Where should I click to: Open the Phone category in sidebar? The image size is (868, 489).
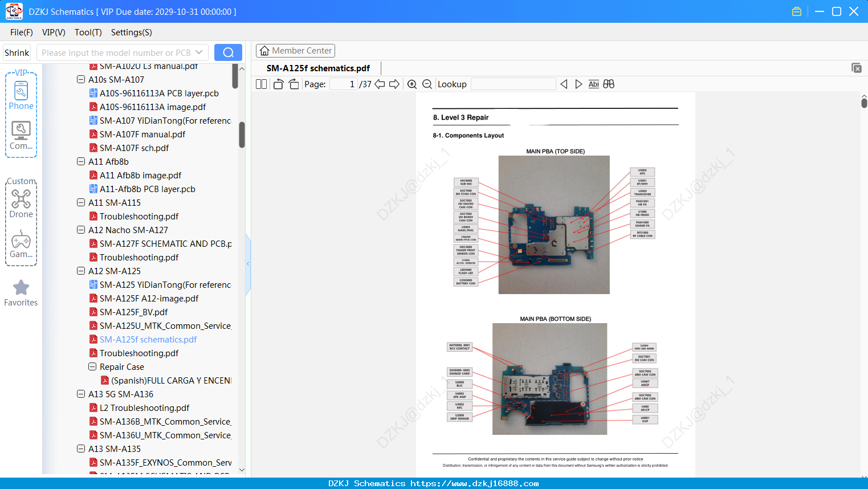pos(21,95)
